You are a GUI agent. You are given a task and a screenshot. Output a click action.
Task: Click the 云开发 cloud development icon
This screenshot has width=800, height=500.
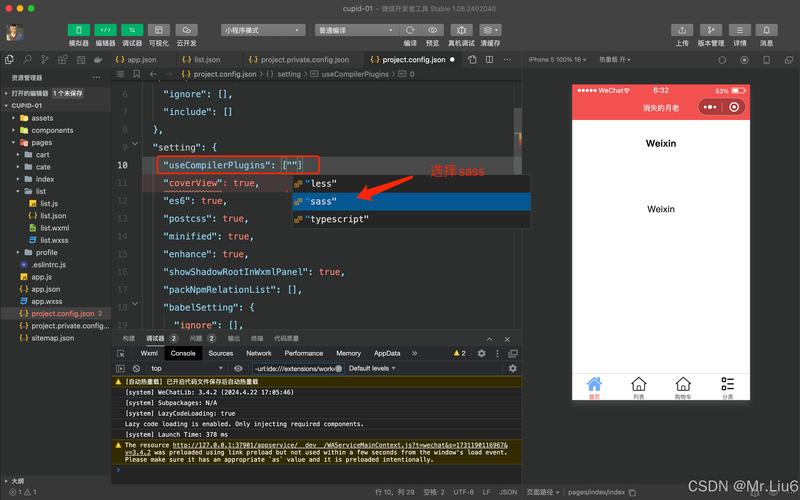click(x=186, y=30)
